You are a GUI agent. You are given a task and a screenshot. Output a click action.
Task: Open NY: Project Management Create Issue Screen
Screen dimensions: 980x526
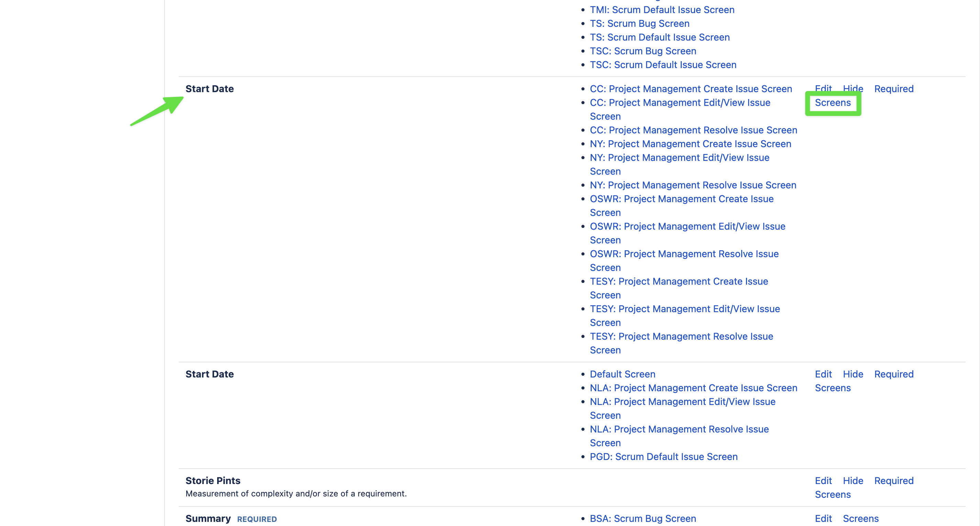point(690,144)
